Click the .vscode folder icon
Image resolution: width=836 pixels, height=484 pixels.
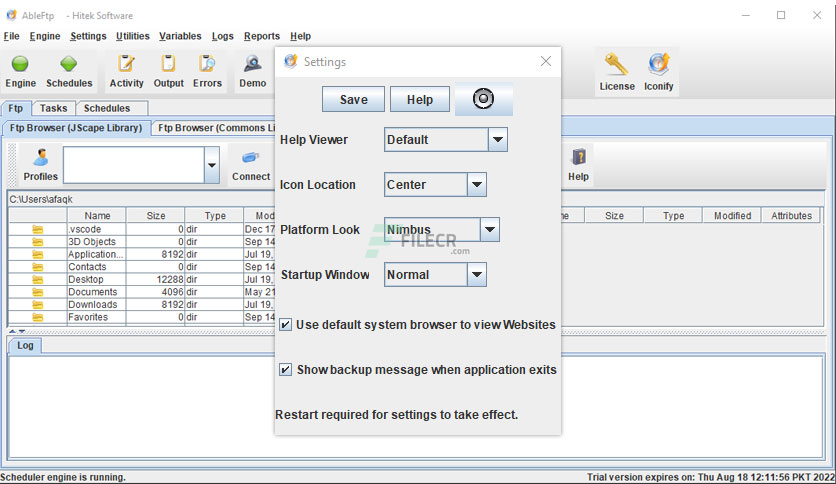click(x=37, y=229)
